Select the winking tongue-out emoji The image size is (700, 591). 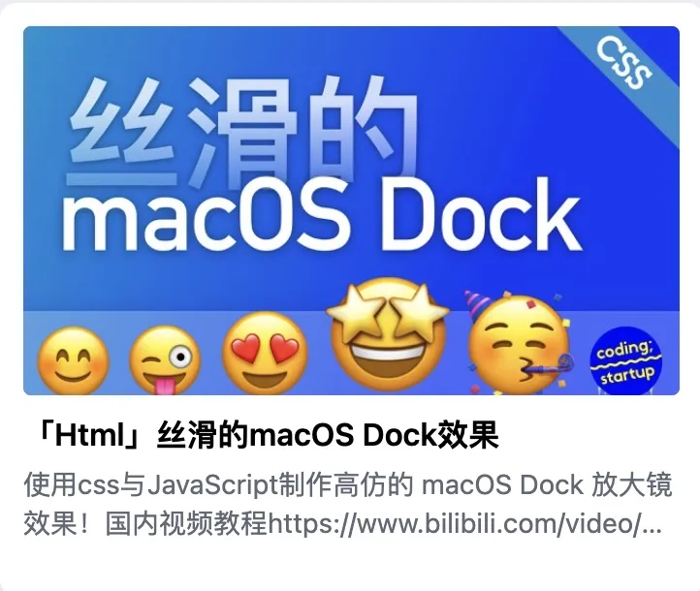[165, 360]
